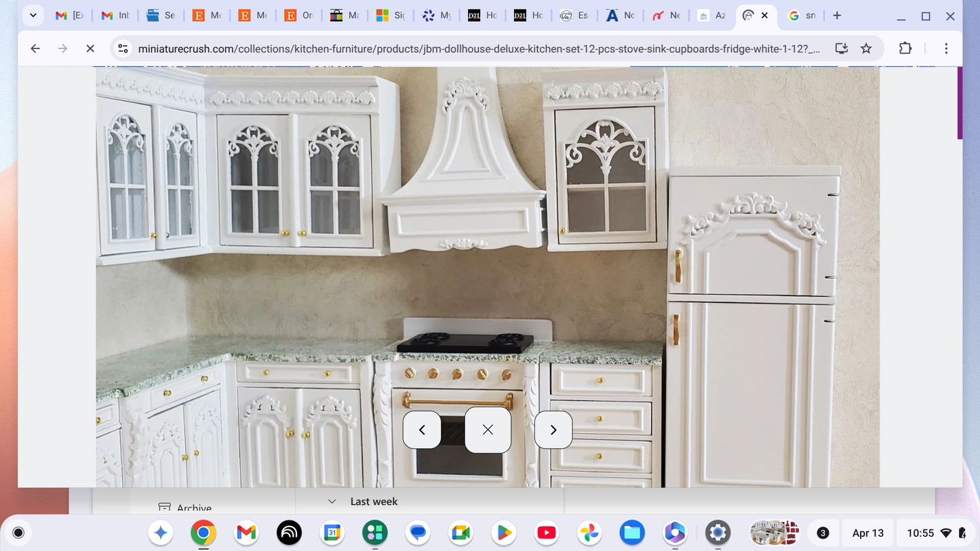The height and width of the screenshot is (551, 980).
Task: Switch to the 'Se' tab
Action: (161, 16)
